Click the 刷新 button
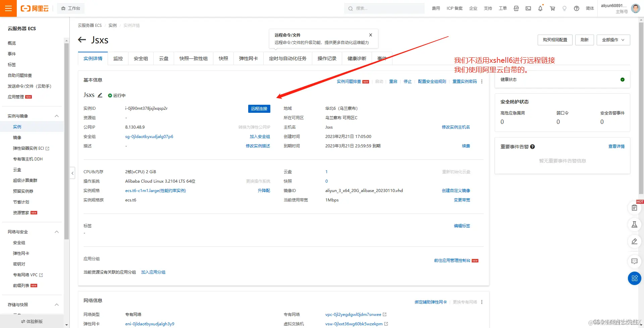Image resolution: width=644 pixels, height=328 pixels. tap(585, 40)
